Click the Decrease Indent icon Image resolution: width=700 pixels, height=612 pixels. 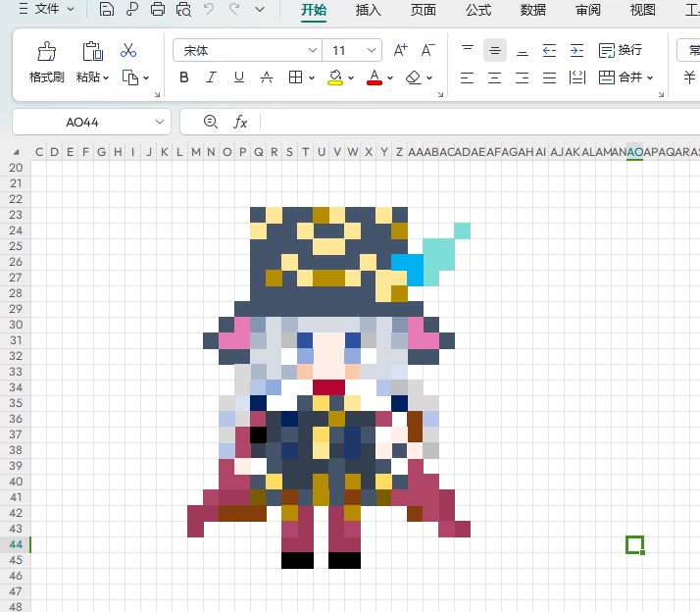[550, 50]
